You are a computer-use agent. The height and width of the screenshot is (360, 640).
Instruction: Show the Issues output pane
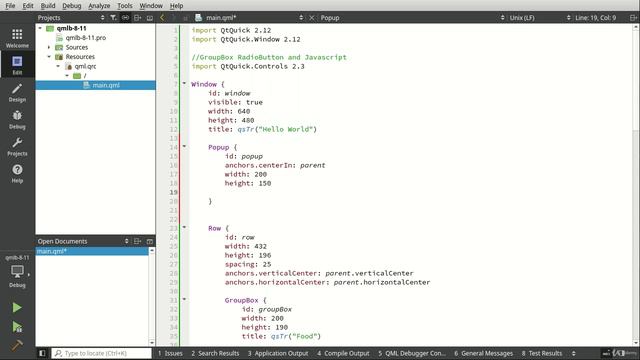[x=170, y=353]
